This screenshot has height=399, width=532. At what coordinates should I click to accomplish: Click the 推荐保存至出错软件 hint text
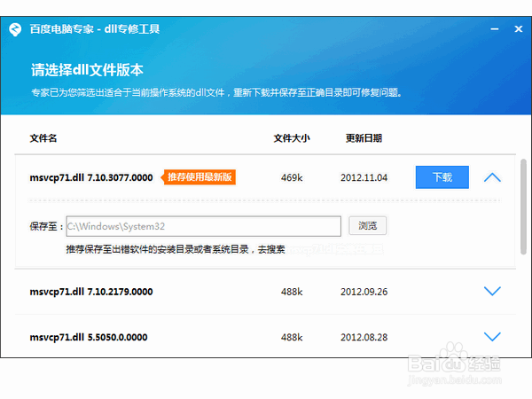176,249
